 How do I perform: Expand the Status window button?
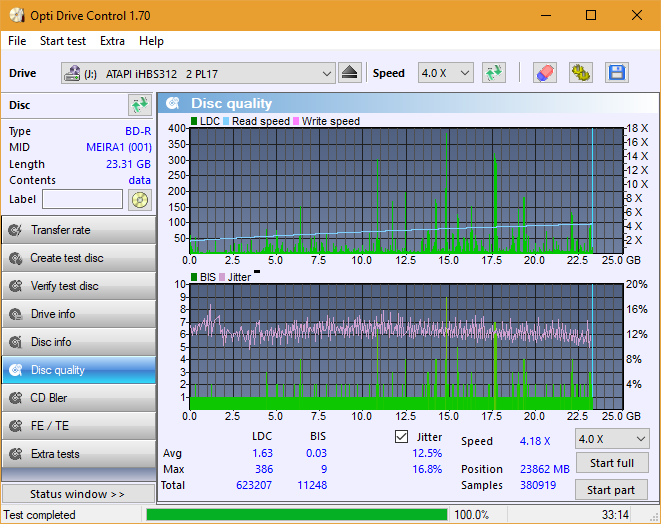pos(78,494)
